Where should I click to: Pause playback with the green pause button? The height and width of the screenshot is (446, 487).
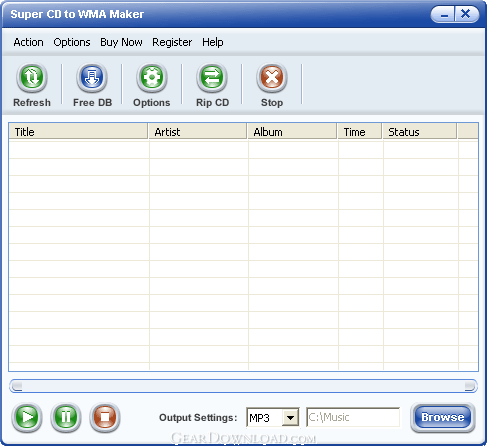[x=66, y=417]
